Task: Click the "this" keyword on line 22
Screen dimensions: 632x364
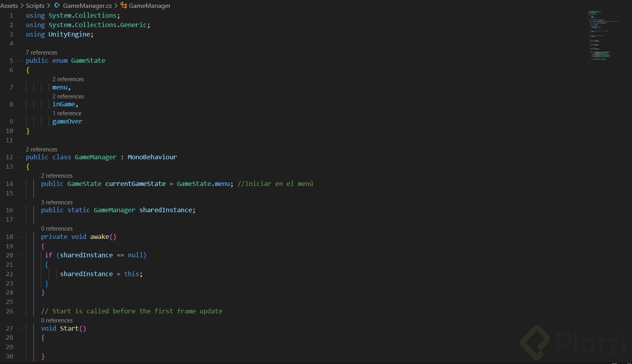Action: tap(132, 274)
